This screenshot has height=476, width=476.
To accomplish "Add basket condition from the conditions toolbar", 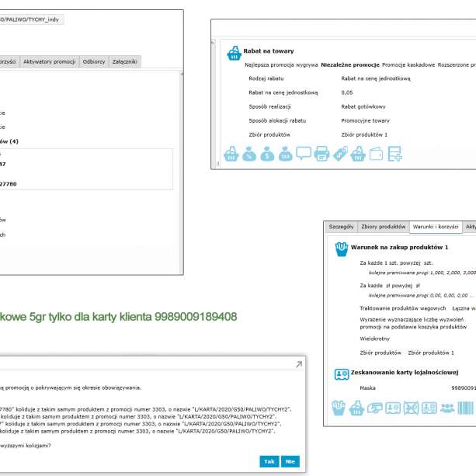I will [x=356, y=408].
